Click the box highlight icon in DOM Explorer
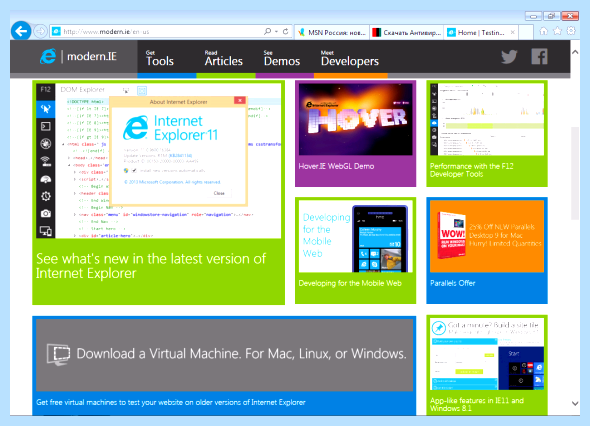This screenshot has height=426, width=590. 142,90
